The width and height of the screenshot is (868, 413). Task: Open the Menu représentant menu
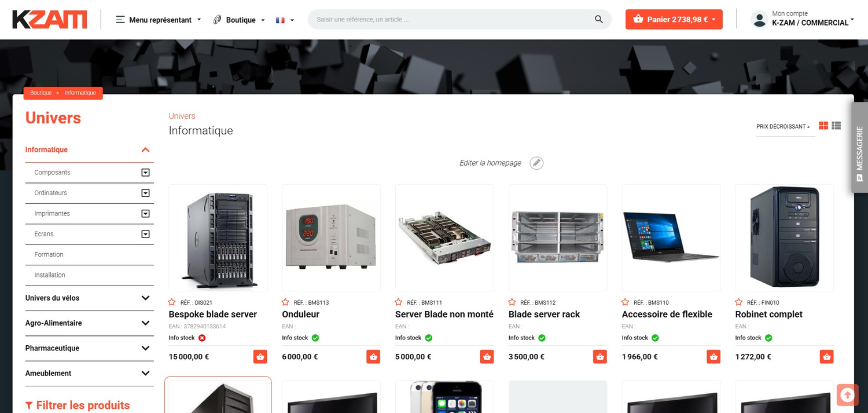(x=157, y=19)
